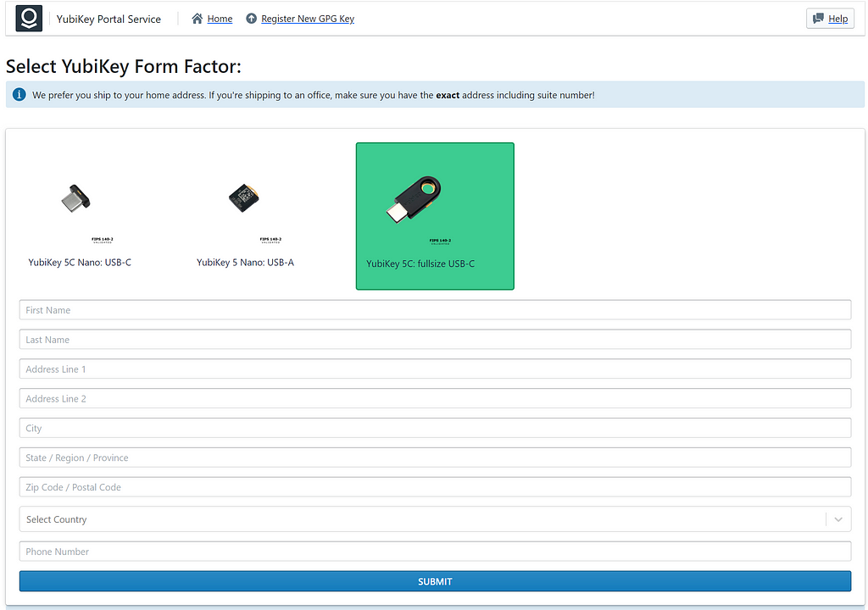Open Register New GPG Key link
The image size is (868, 610).
[x=308, y=19]
